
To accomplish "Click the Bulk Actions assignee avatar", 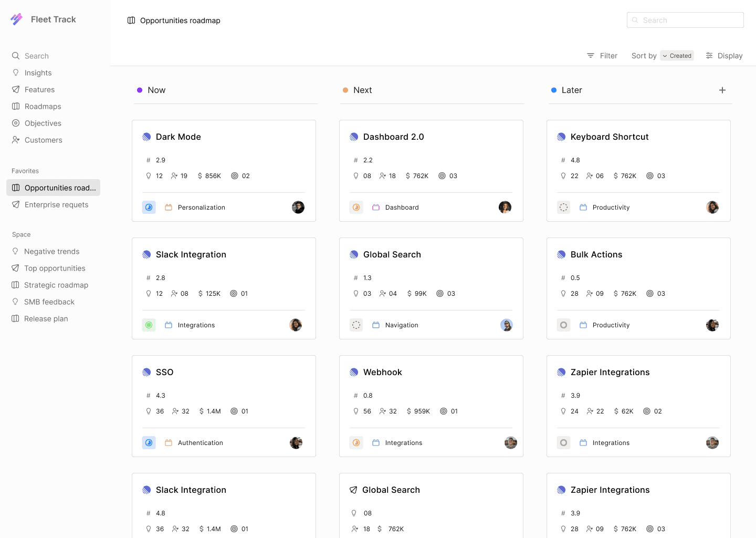I will click(x=712, y=325).
